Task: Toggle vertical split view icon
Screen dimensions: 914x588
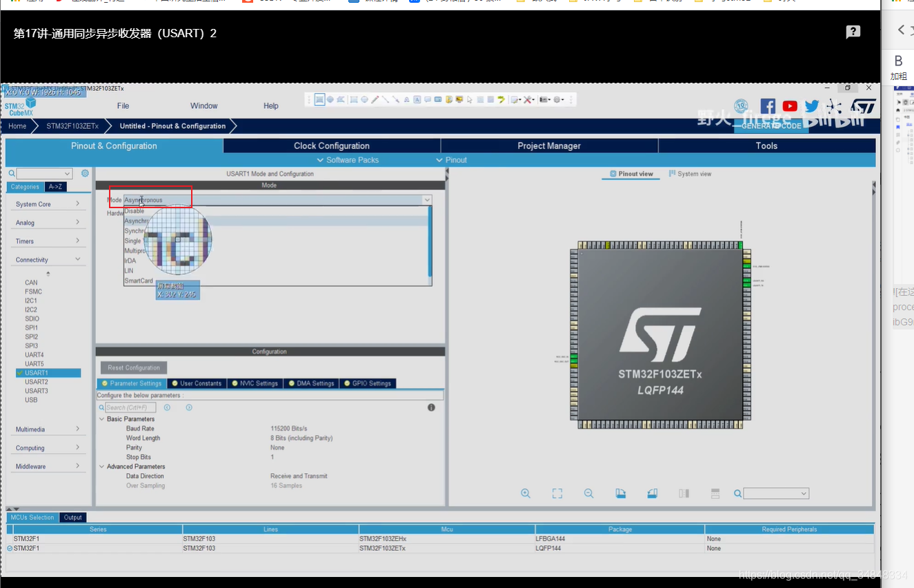Action: 684,494
